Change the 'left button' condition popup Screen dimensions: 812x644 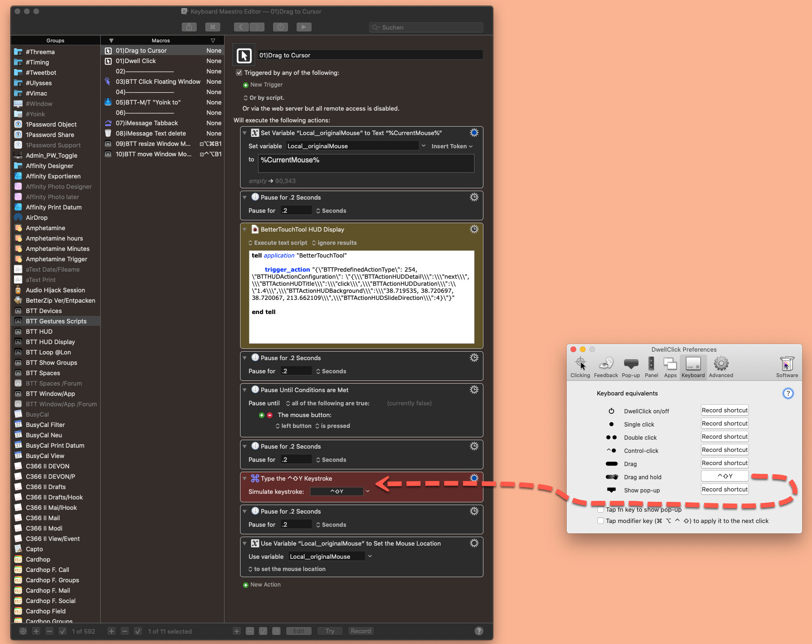click(294, 426)
